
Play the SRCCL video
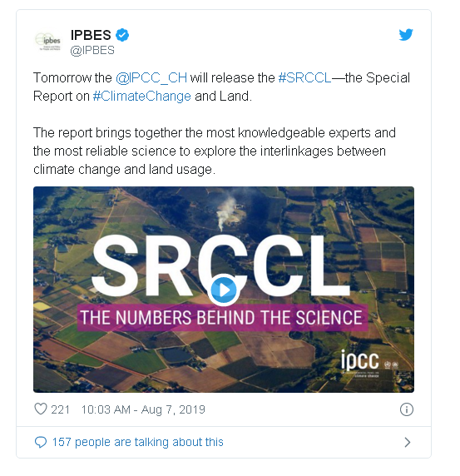click(224, 290)
